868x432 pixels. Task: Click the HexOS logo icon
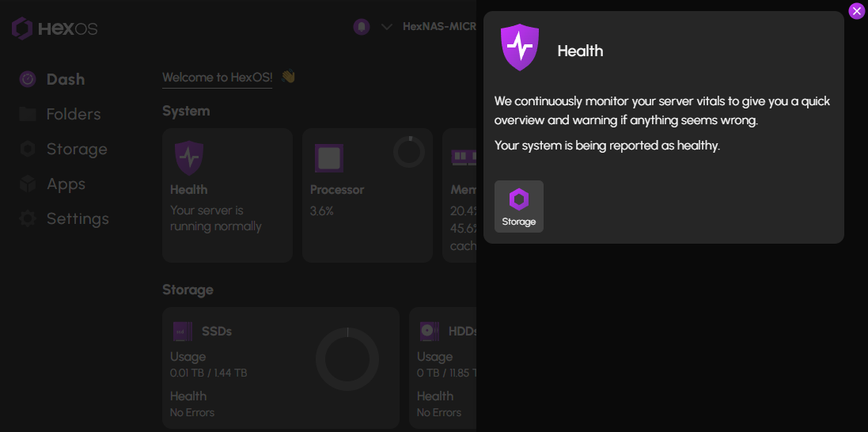22,29
